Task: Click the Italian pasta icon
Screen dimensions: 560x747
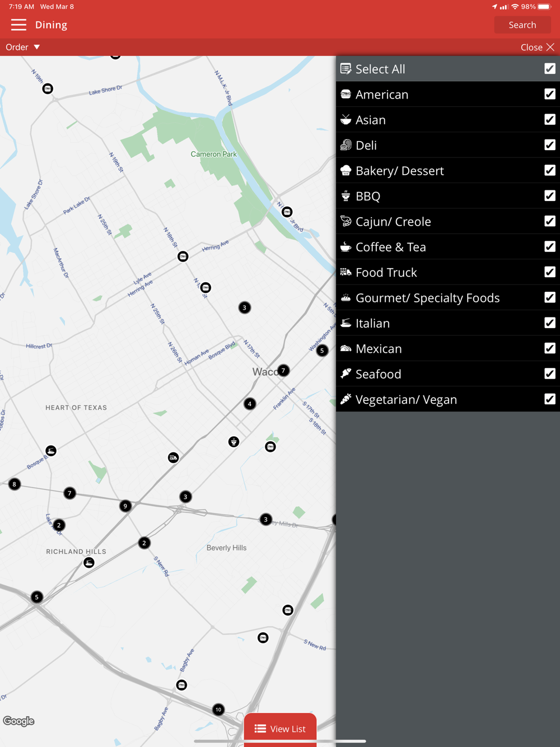Action: [x=346, y=323]
